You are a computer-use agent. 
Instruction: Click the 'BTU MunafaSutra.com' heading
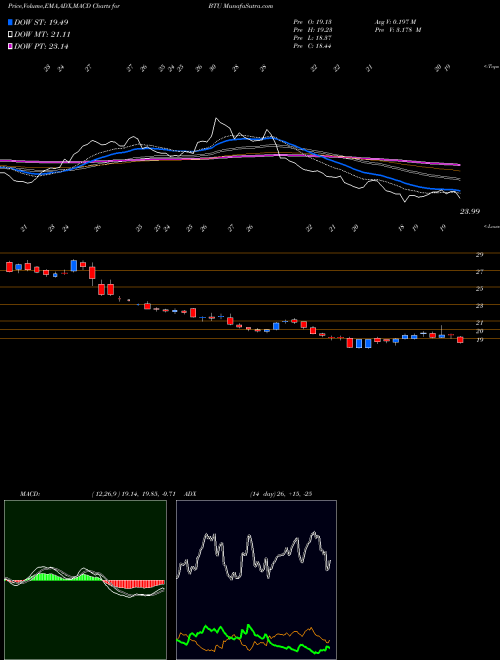point(240,6)
